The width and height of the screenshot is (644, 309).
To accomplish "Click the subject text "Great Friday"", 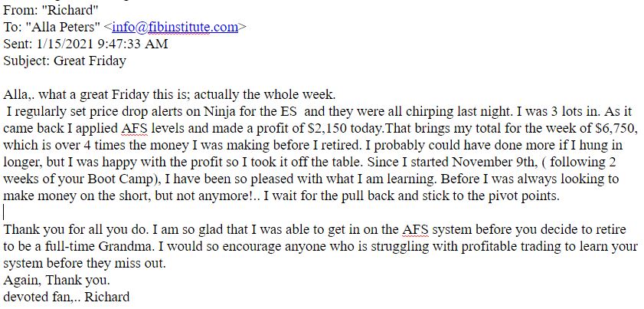I will [x=90, y=61].
